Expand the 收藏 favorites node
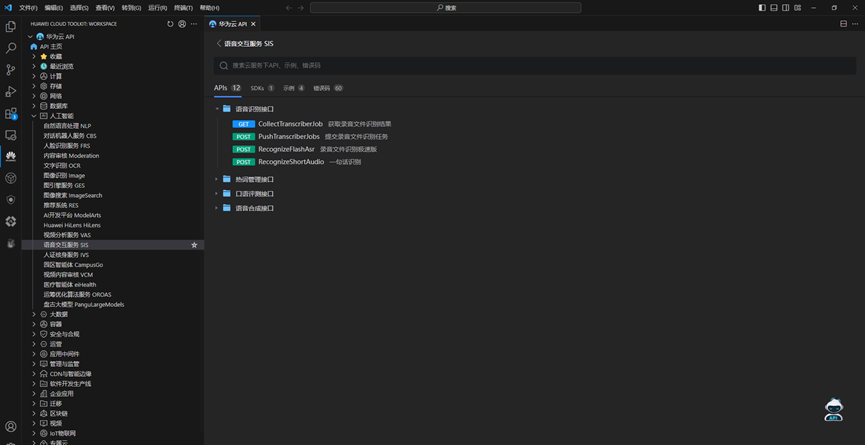This screenshot has width=865, height=445. tap(34, 56)
